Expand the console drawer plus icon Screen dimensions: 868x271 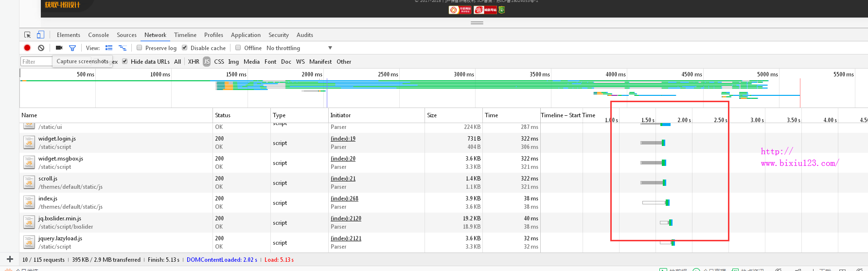click(10, 259)
